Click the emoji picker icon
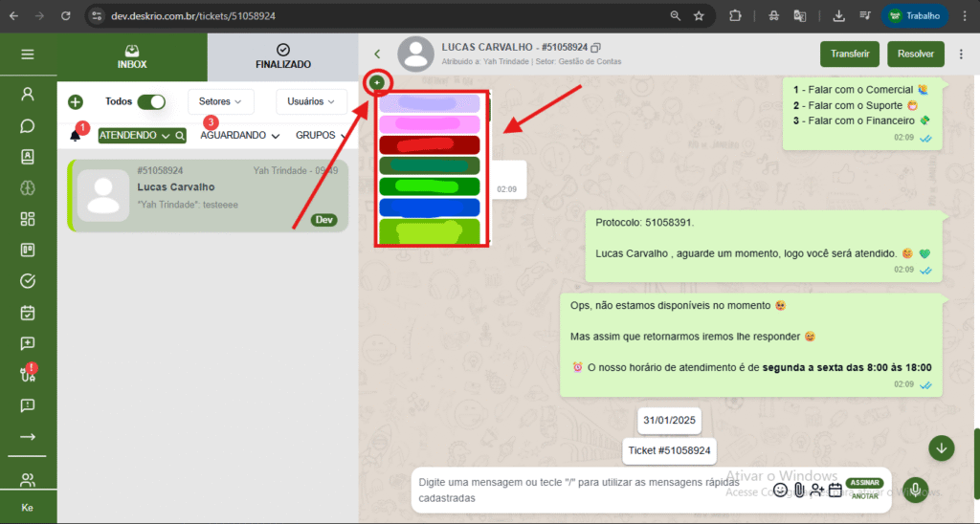The height and width of the screenshot is (524, 980). pos(780,490)
